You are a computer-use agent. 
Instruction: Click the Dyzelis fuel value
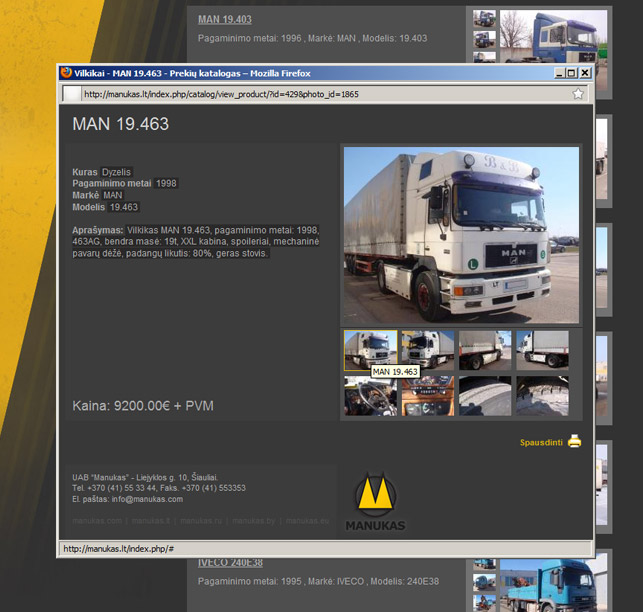click(116, 172)
